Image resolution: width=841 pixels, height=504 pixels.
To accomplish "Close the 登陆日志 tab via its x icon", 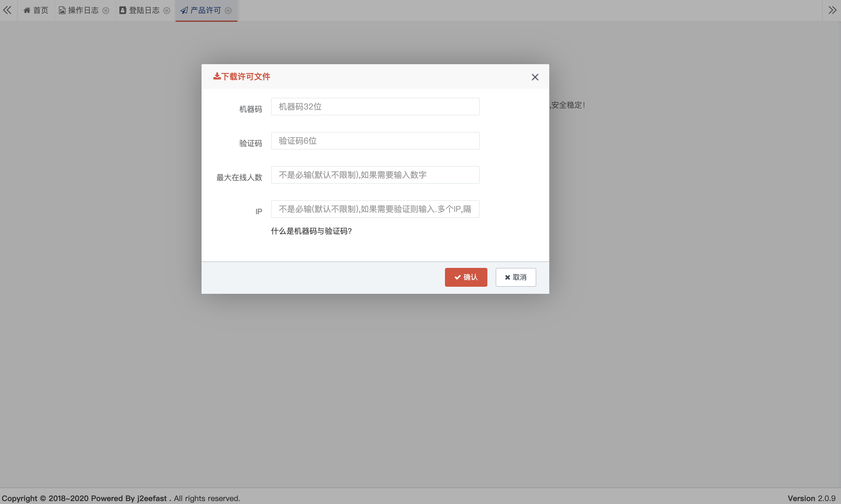I will (166, 11).
